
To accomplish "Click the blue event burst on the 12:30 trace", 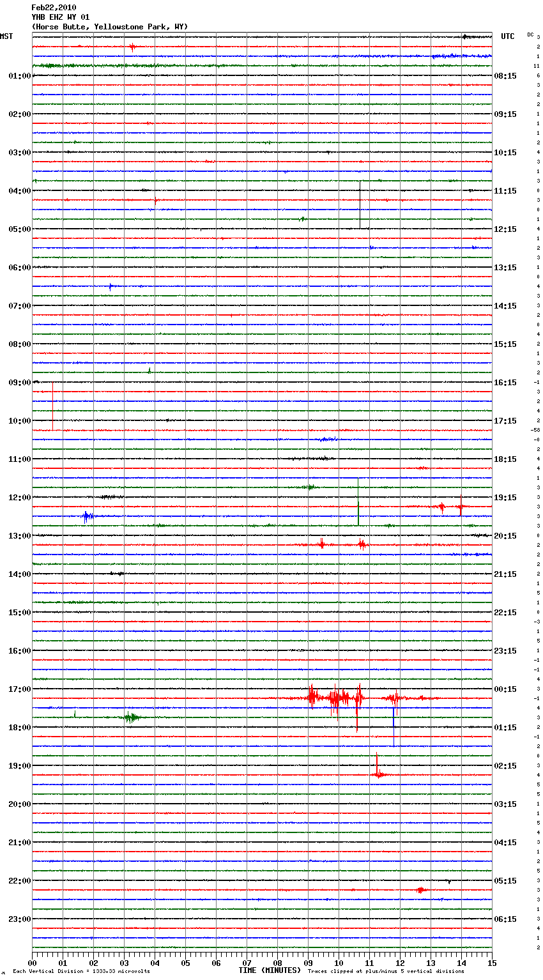I will [x=88, y=516].
